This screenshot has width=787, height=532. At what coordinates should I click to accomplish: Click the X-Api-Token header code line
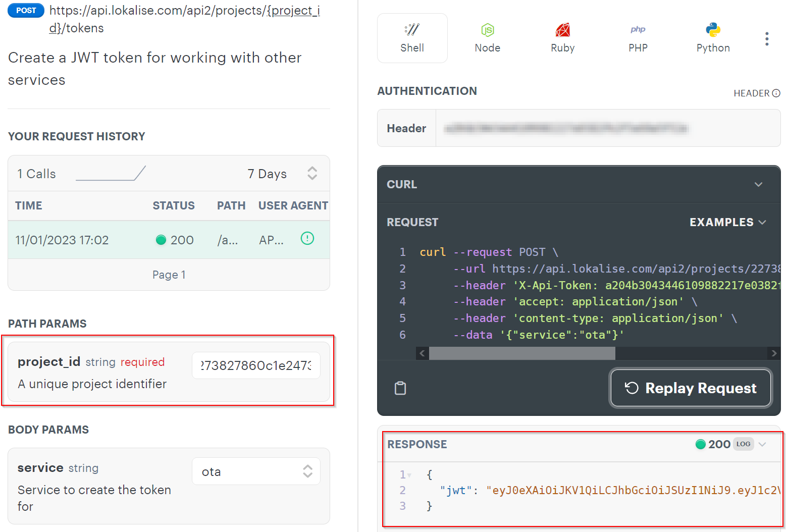(x=617, y=285)
